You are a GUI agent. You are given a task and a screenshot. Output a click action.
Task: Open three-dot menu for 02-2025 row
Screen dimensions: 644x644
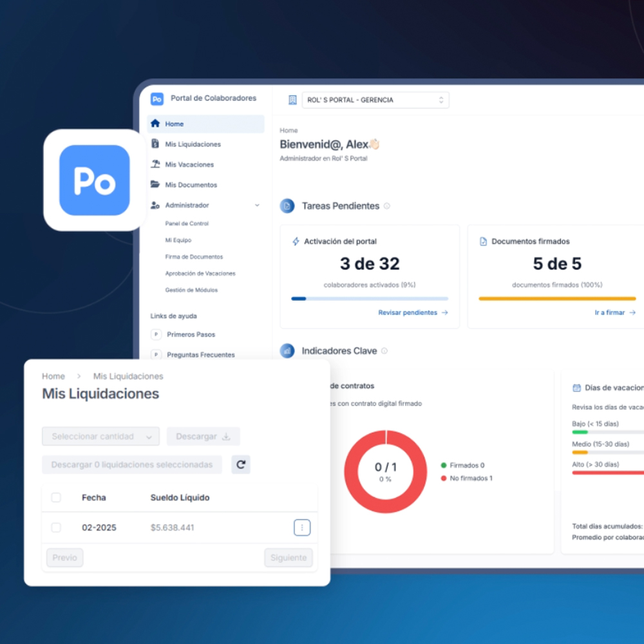302,527
